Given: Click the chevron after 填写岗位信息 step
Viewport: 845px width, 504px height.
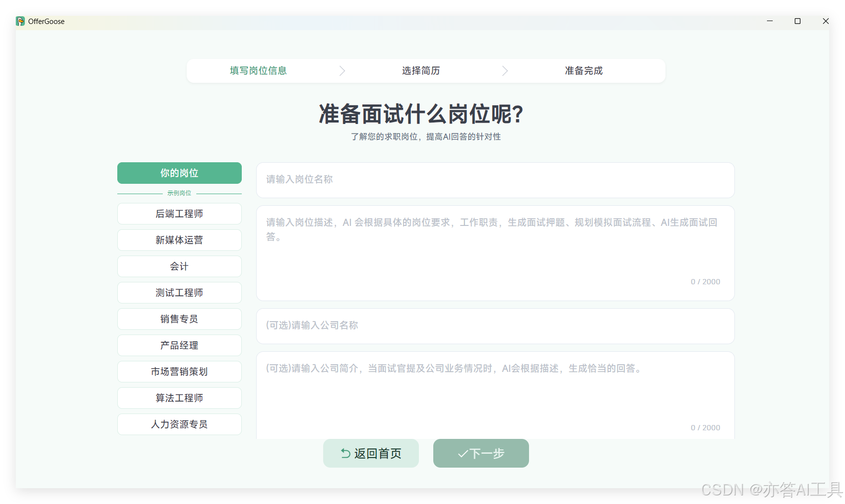Looking at the screenshot, I should click(342, 70).
